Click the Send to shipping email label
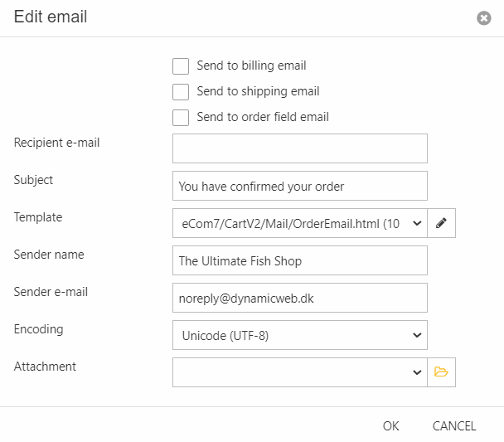The image size is (504, 442). pos(258,92)
